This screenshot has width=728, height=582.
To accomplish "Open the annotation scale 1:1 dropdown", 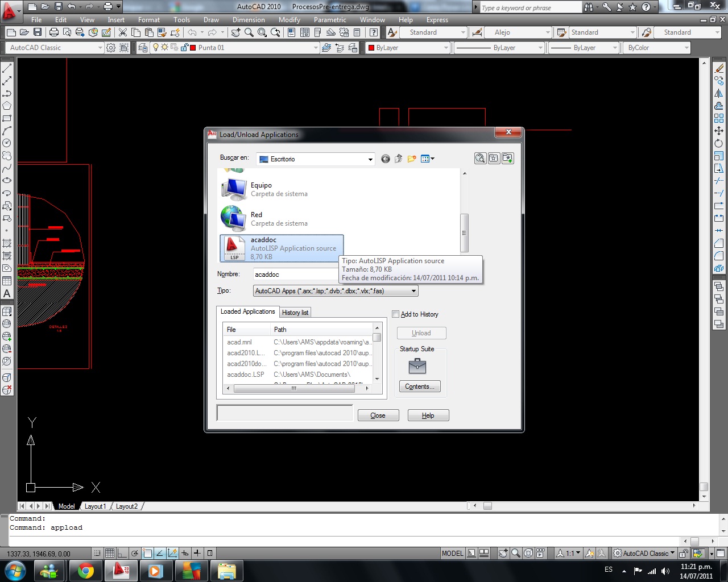I will pos(570,553).
